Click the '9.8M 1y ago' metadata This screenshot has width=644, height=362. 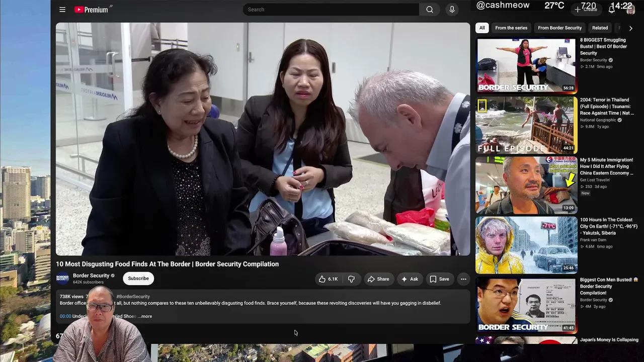coord(594,127)
